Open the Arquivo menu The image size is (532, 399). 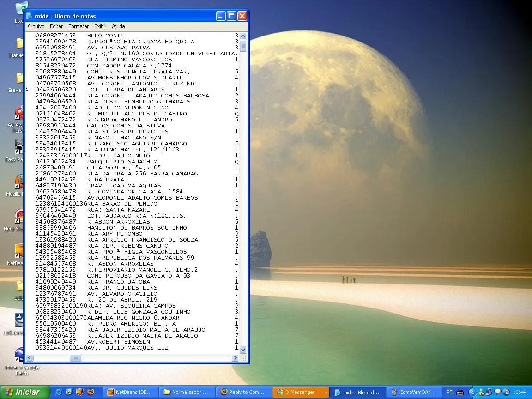[x=36, y=26]
